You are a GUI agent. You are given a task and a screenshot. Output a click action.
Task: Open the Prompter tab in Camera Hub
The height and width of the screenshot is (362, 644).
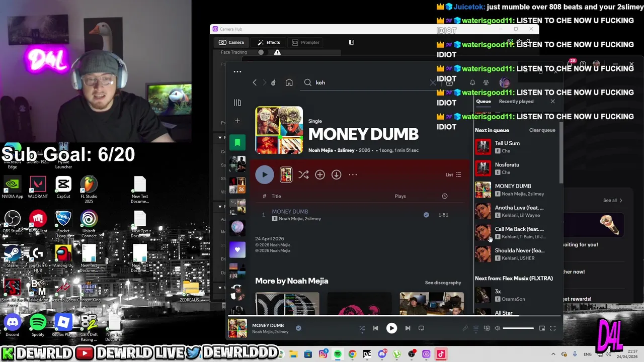(x=305, y=42)
